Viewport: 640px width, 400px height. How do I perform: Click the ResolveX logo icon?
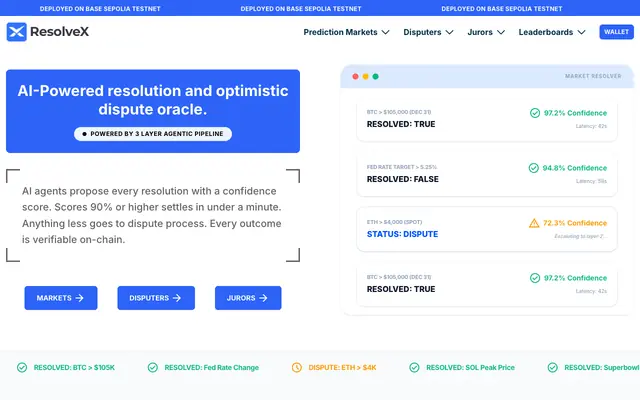[17, 32]
